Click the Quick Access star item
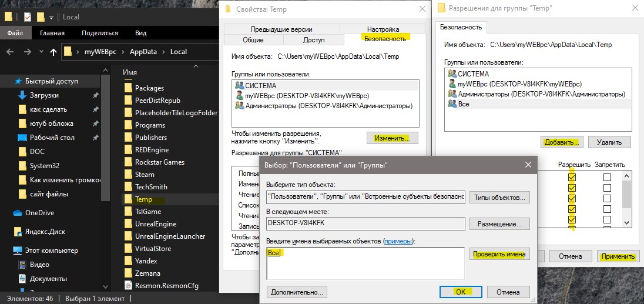The image size is (644, 304). coord(46,81)
